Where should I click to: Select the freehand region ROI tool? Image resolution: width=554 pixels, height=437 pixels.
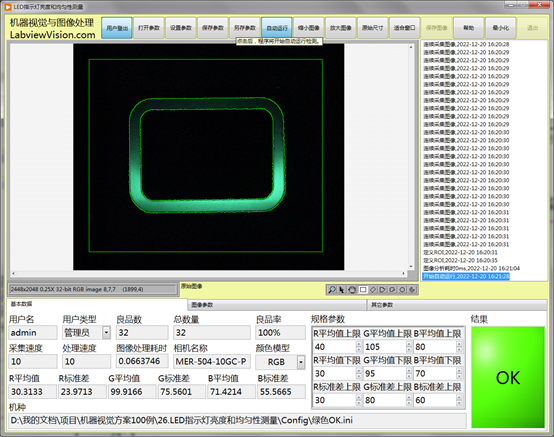tap(393, 290)
